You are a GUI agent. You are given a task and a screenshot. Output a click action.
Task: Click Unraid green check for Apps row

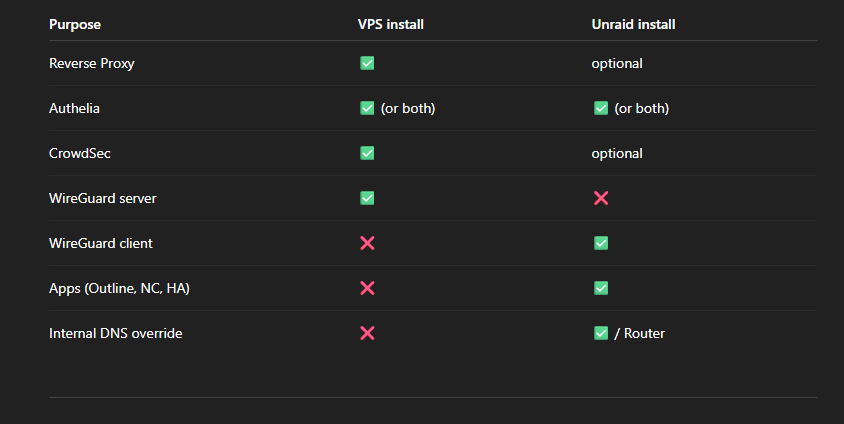[x=601, y=288]
